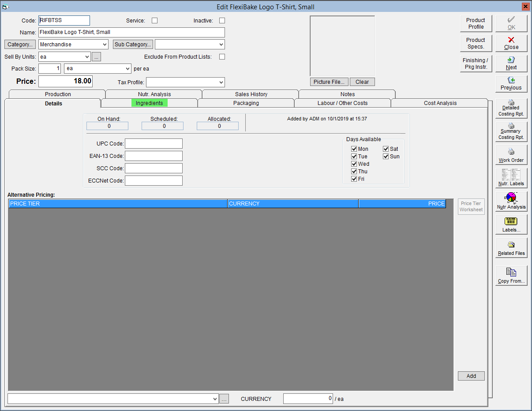
Task: Click the Add button for alternative pricing
Action: click(471, 376)
